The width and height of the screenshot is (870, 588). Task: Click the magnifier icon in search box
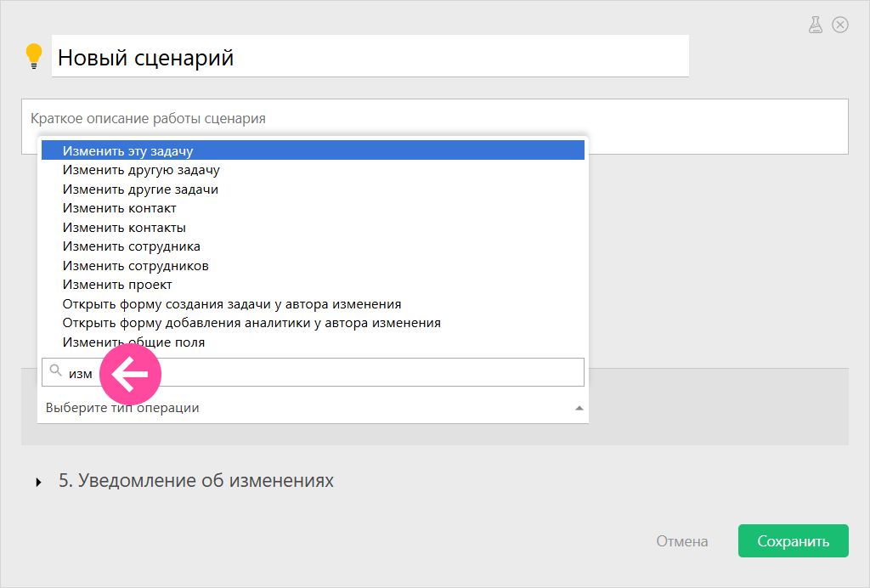[x=55, y=370]
